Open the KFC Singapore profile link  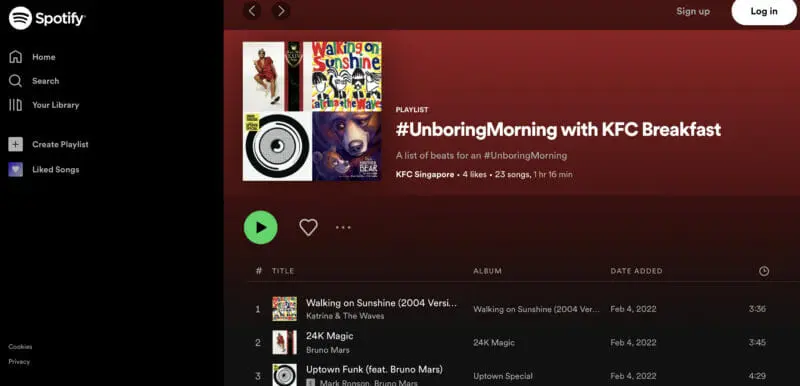[x=424, y=174]
